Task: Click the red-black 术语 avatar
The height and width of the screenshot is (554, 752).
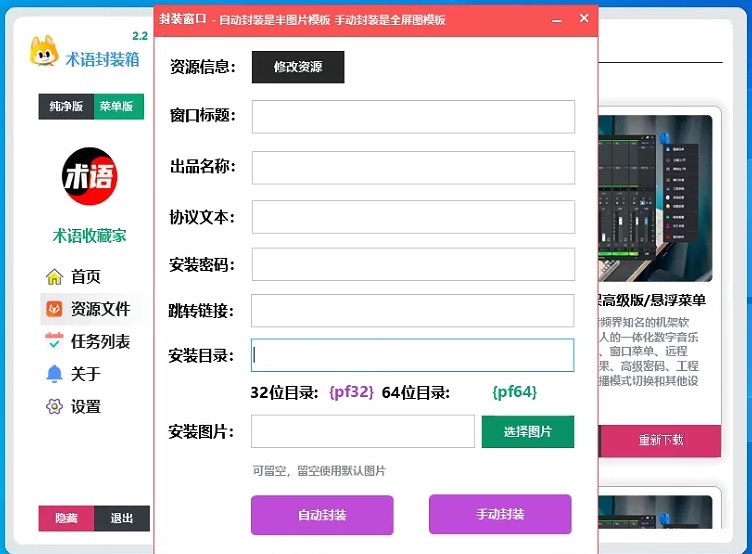Action: tap(90, 176)
